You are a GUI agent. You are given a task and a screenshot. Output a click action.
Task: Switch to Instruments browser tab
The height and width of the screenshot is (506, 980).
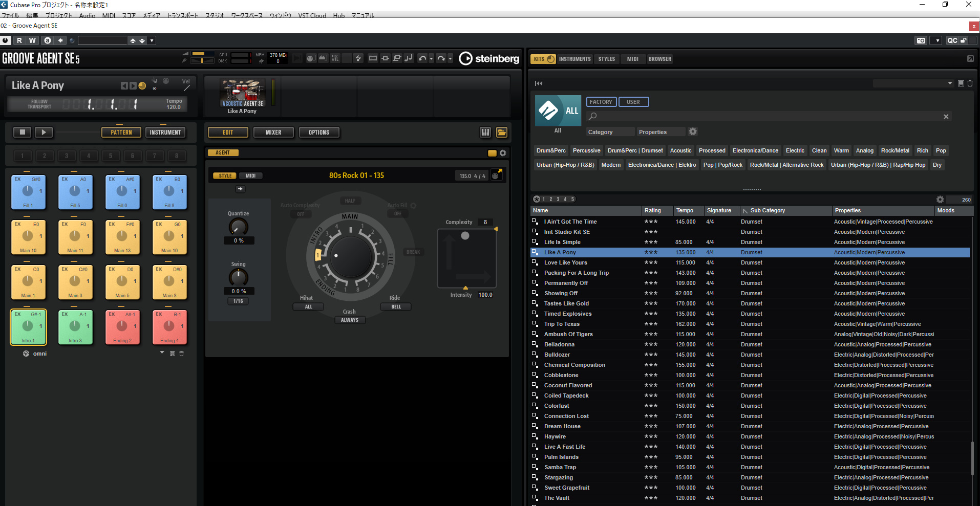pos(574,59)
